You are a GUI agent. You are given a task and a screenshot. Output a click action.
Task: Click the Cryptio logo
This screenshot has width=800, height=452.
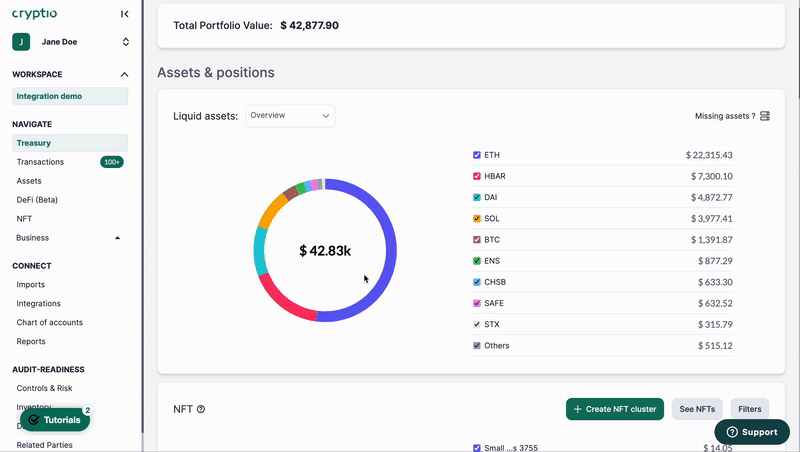click(34, 14)
